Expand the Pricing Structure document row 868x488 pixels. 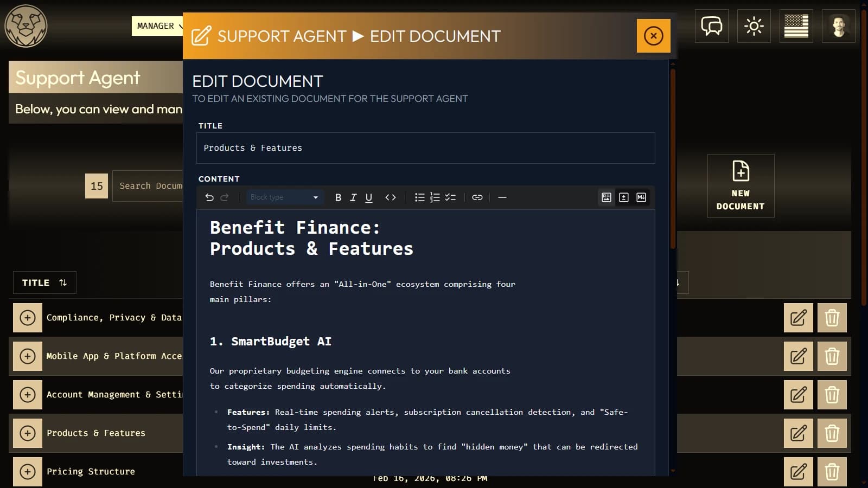27,471
